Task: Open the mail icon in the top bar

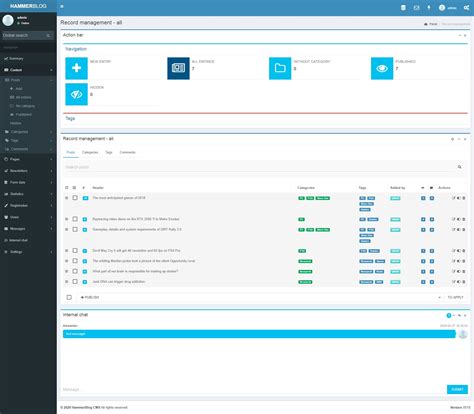Action: (416, 8)
